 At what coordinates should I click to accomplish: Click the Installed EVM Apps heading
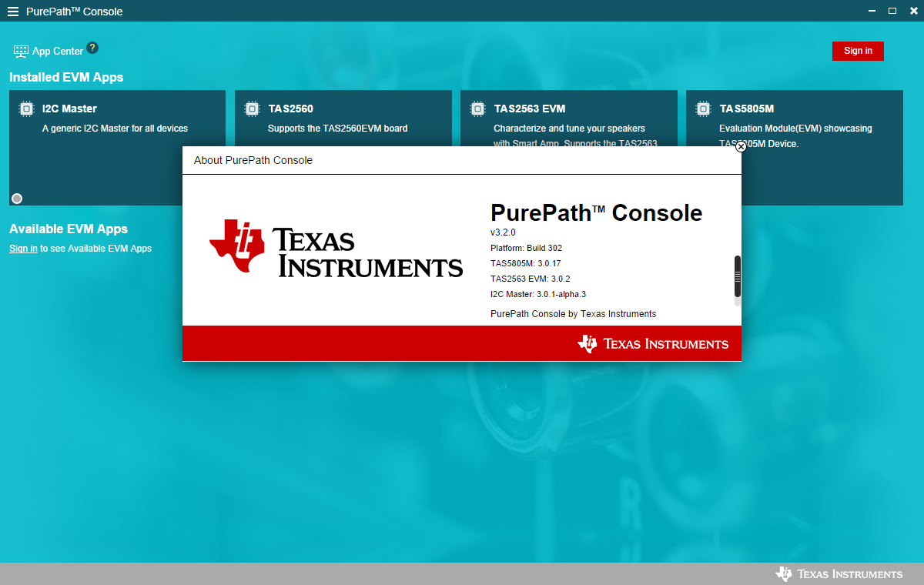tap(66, 77)
